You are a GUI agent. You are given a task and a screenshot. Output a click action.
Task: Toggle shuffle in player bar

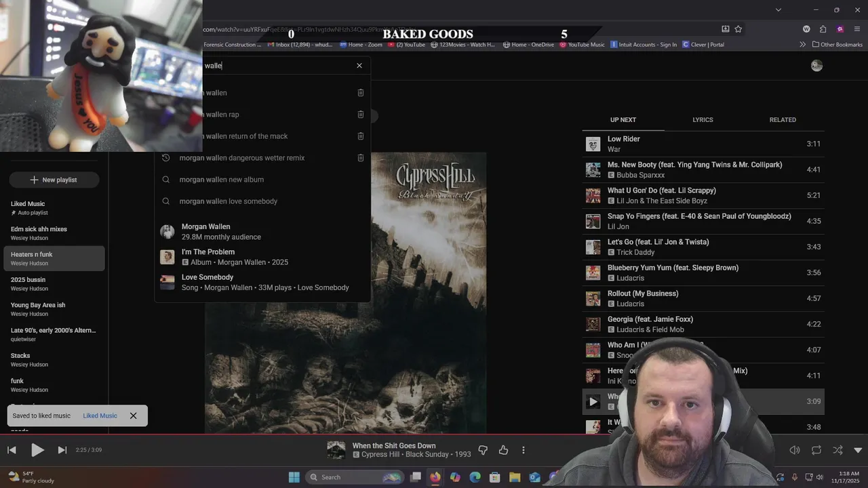838,450
